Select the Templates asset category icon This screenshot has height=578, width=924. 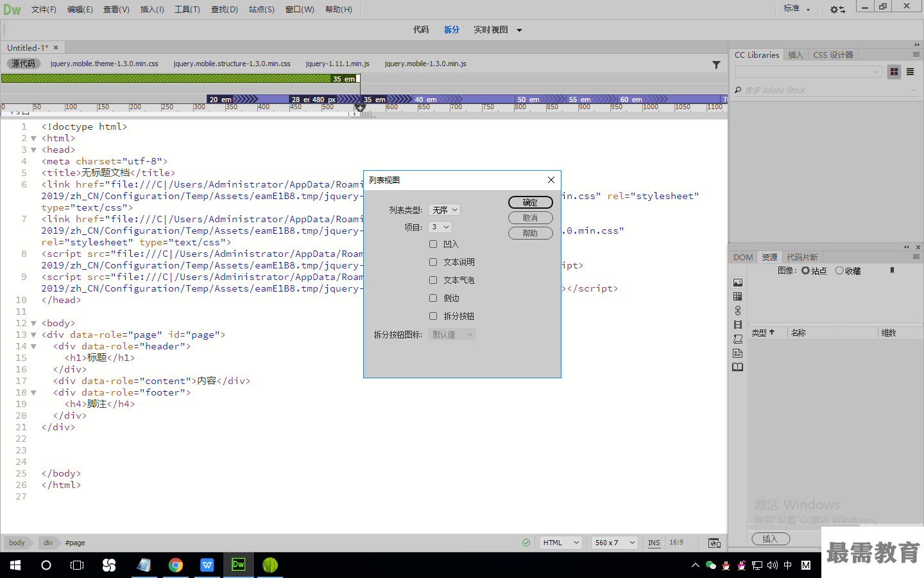tap(738, 297)
